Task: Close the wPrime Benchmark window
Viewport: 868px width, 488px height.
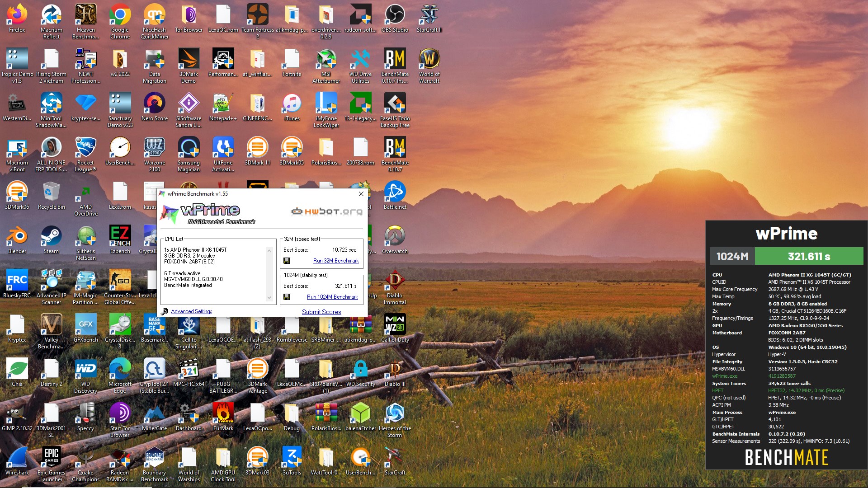Action: (361, 194)
